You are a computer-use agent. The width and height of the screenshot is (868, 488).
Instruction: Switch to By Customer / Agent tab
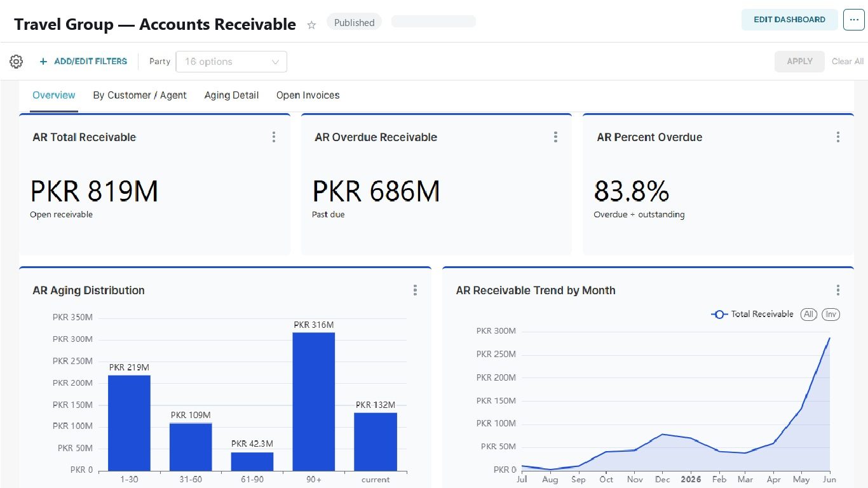click(x=140, y=95)
